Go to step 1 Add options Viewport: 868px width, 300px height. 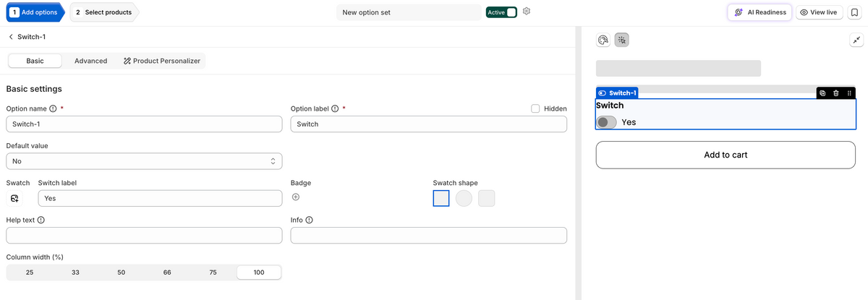pos(35,12)
